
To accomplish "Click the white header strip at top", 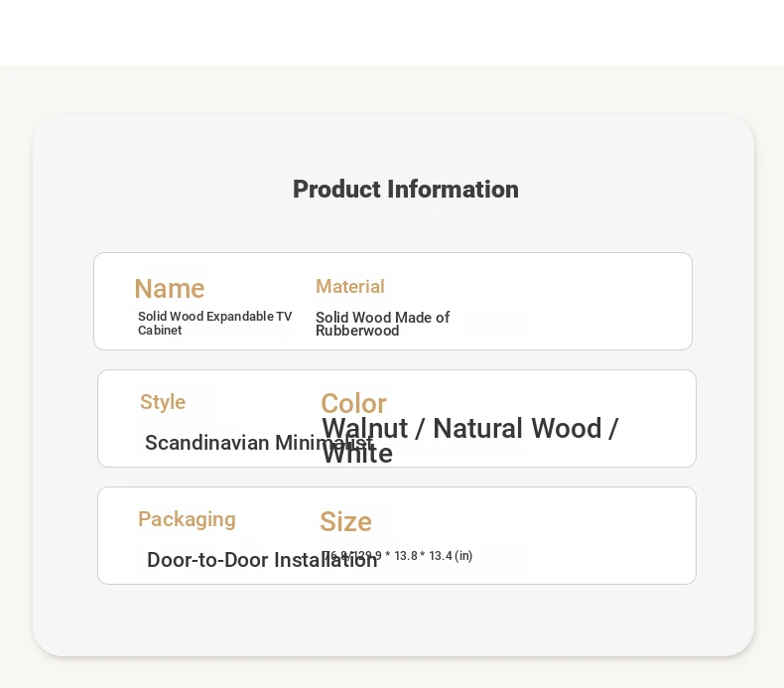I will coord(392,33).
